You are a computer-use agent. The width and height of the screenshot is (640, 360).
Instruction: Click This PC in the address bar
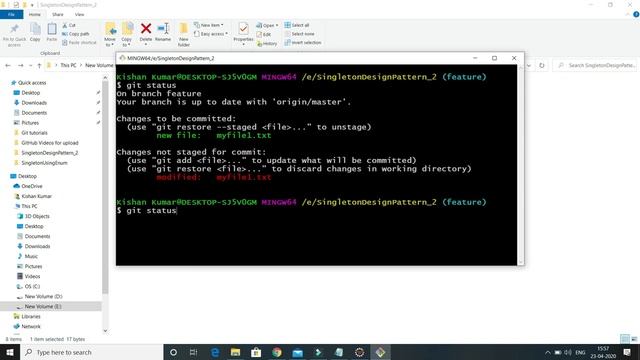point(68,65)
